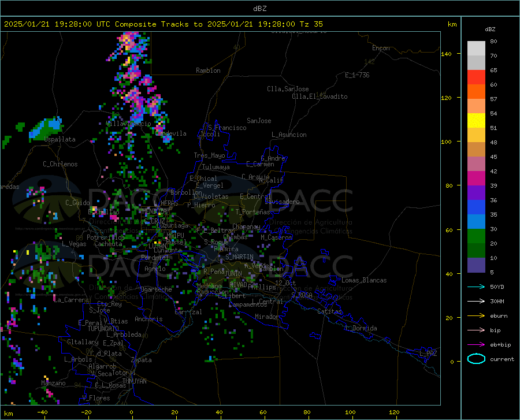Image resolution: width=520 pixels, height=420 pixels.
Task: Click the 'S_MARTIN' map label
Action: tap(239, 257)
